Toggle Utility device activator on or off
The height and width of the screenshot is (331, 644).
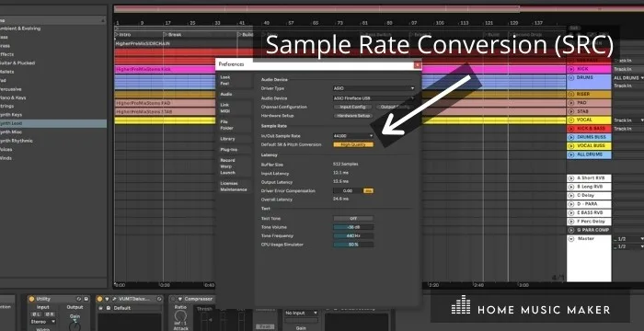coord(31,299)
